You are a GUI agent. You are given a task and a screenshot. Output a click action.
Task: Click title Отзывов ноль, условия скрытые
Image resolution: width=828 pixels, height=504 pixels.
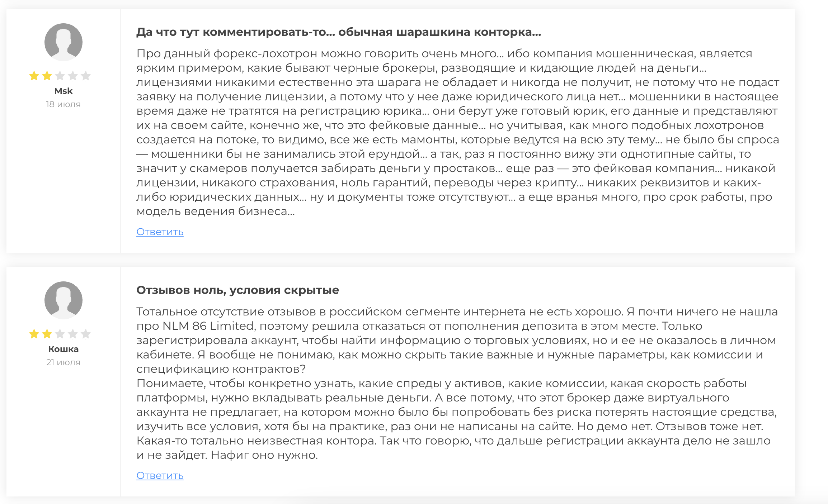[237, 290]
